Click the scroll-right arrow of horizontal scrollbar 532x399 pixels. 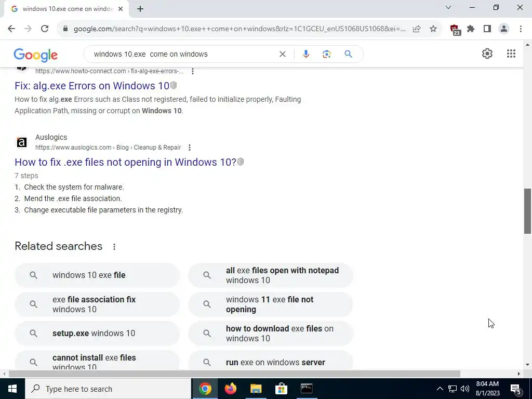tap(519, 374)
